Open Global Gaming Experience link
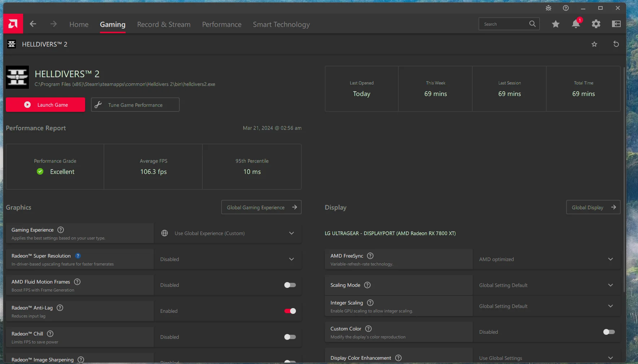This screenshot has height=364, width=638. pos(261,207)
